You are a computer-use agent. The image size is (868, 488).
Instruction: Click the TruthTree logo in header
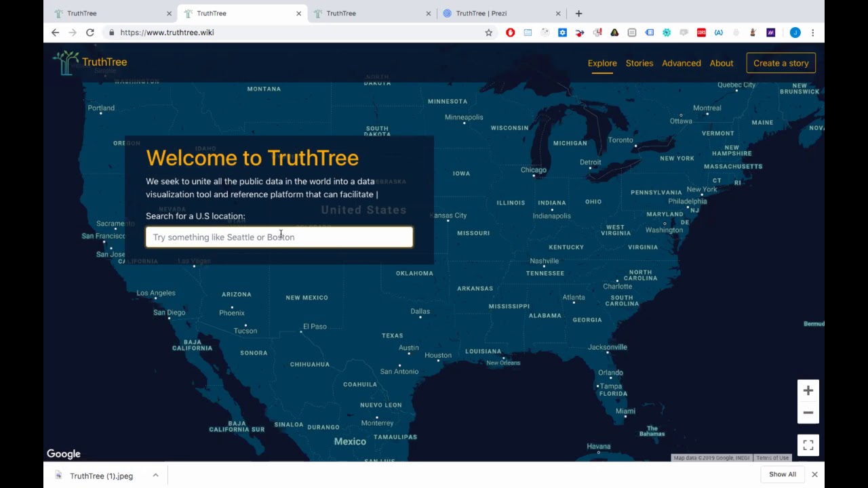[x=90, y=62]
